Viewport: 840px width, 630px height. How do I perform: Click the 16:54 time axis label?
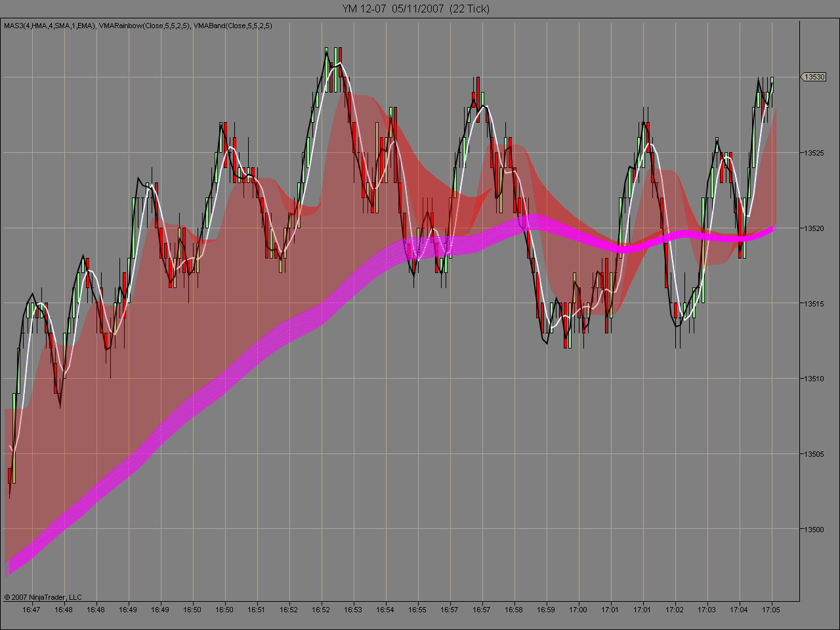(x=385, y=610)
